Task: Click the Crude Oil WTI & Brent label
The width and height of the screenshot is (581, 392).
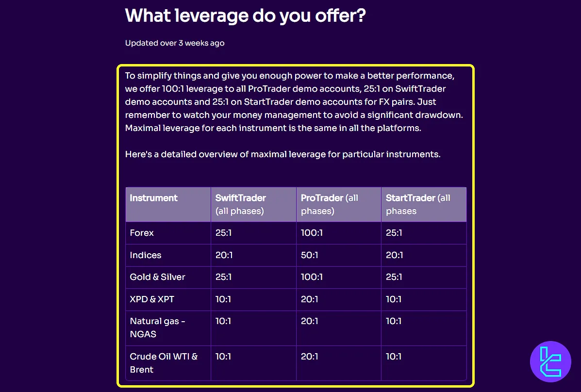Action: coord(164,363)
